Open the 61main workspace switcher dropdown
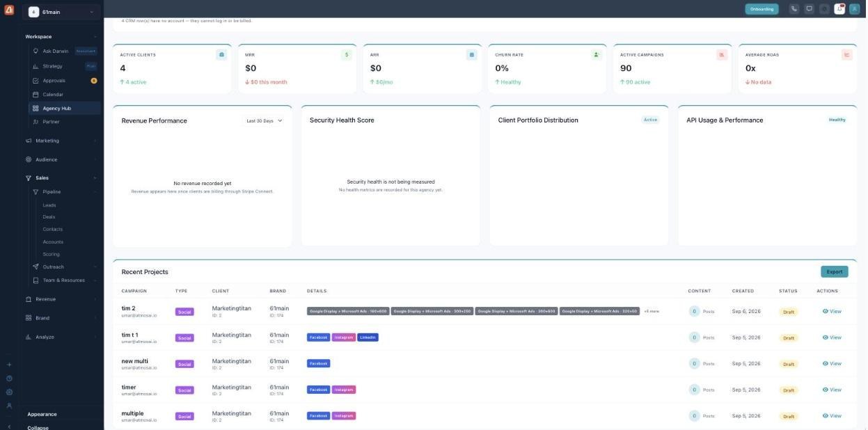Viewport: 868px width, 430px height. [61, 12]
